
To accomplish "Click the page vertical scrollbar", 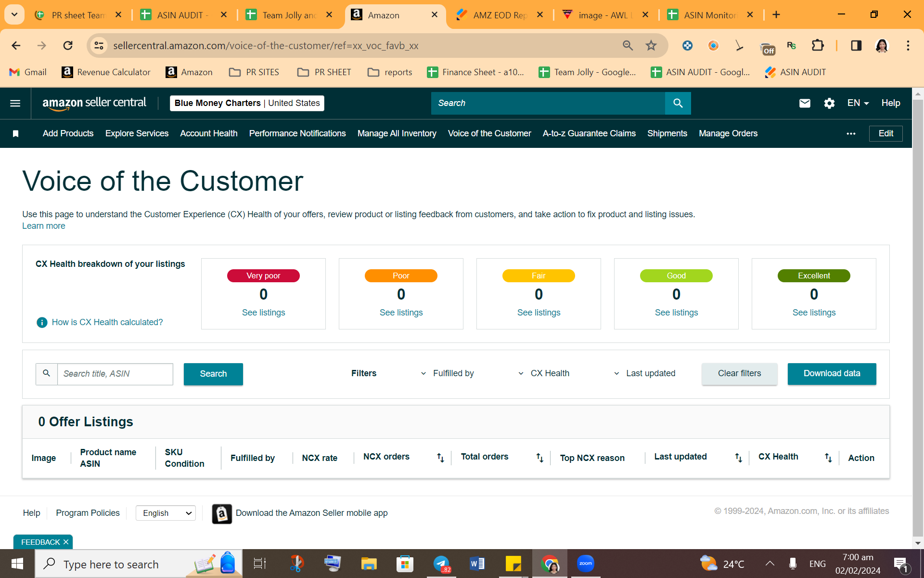I will coord(917,318).
